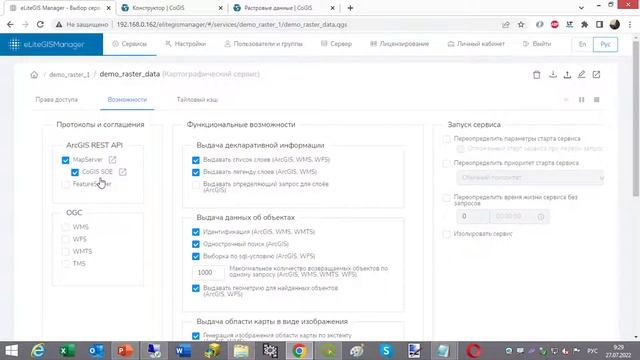Image resolution: width=640 pixels, height=360 pixels.
Task: Open PowerPoint from the taskbar
Action: point(125,351)
